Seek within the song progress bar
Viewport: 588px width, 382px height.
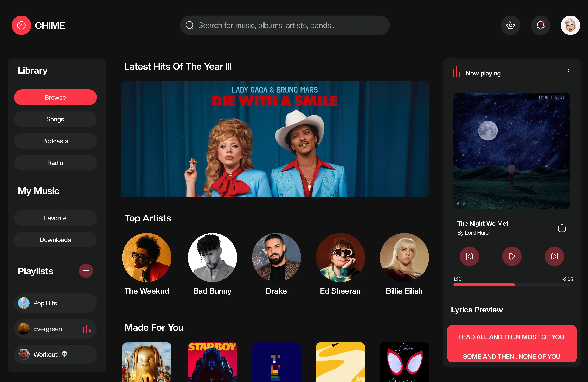tap(512, 285)
